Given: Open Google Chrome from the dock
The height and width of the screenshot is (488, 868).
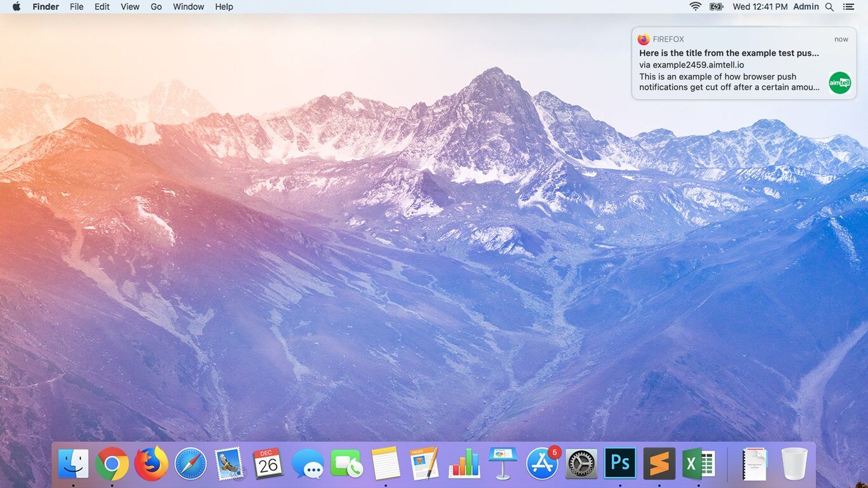Looking at the screenshot, I should [112, 464].
